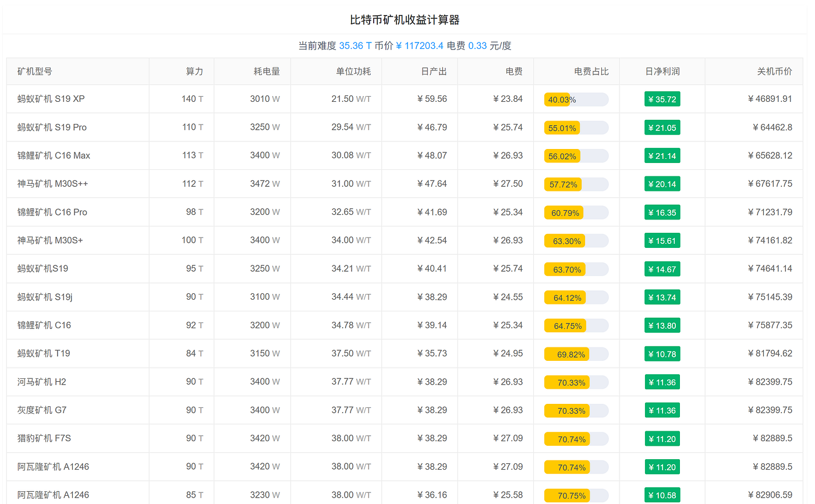The image size is (815, 504).
Task: Select the 蚂蚁矿机 T19 model name
Action: [44, 353]
